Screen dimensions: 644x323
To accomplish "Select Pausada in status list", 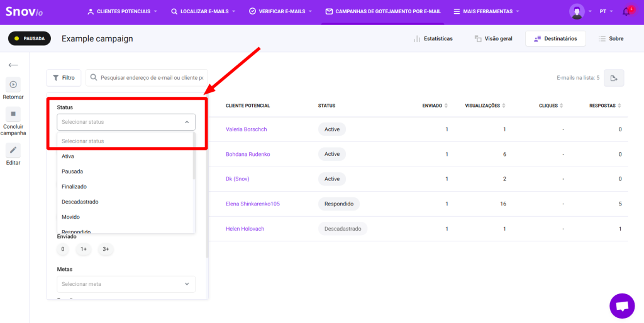I will point(125,172).
